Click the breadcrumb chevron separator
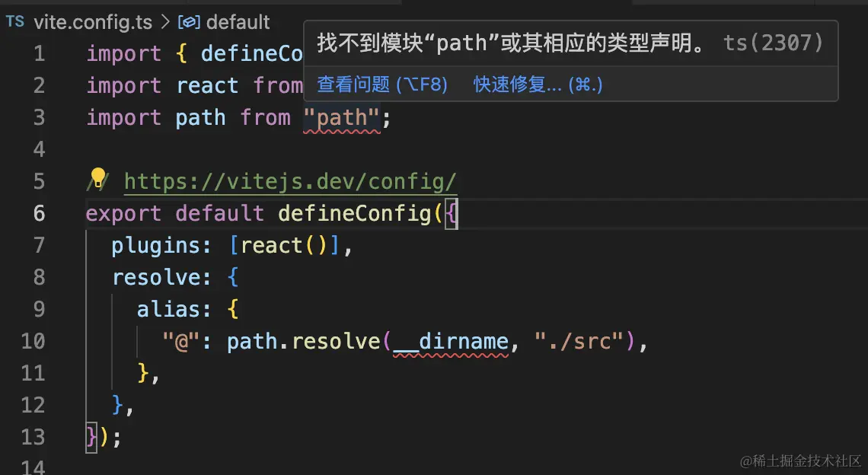The width and height of the screenshot is (868, 475). tap(165, 22)
